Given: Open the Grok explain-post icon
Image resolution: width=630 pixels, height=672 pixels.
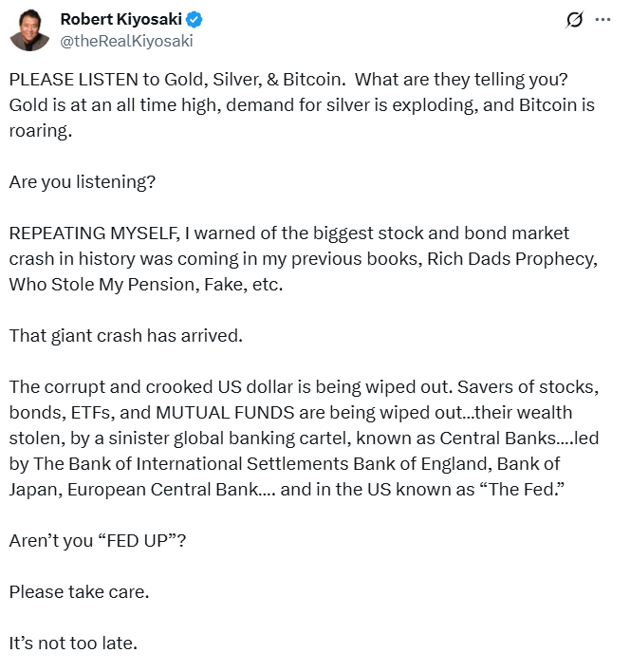Looking at the screenshot, I should [574, 20].
